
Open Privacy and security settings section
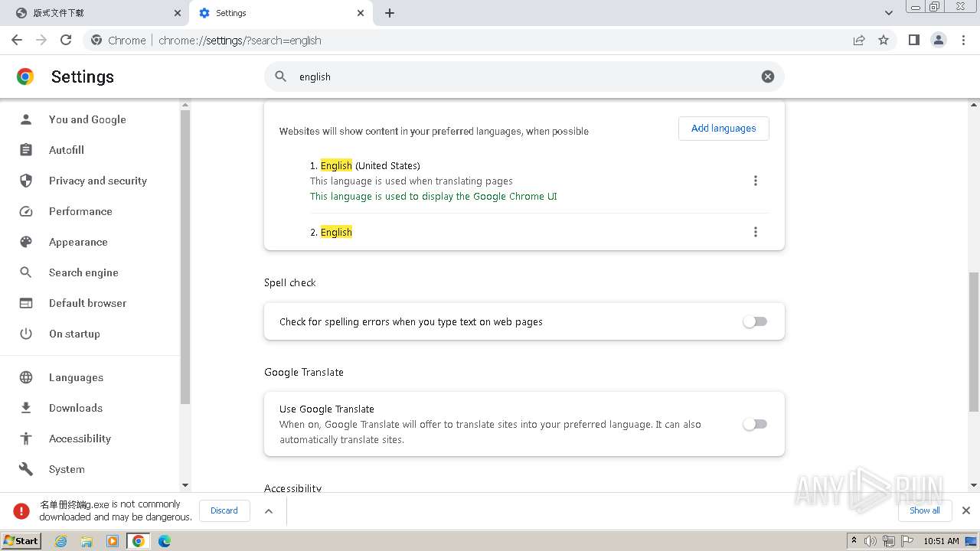pyautogui.click(x=97, y=181)
